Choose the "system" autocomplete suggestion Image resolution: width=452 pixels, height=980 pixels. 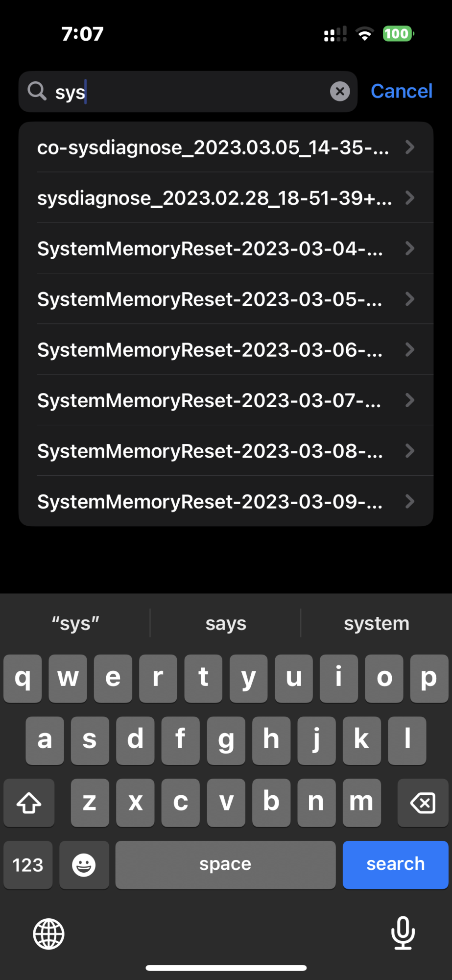point(376,623)
